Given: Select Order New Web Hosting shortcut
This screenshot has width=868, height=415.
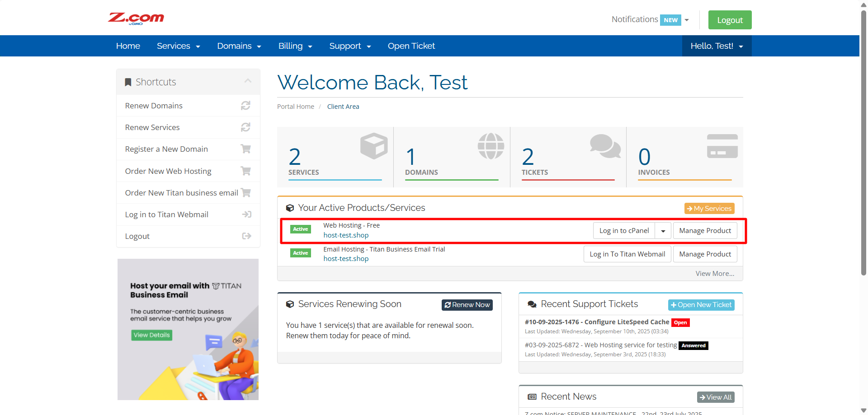Looking at the screenshot, I should point(188,171).
